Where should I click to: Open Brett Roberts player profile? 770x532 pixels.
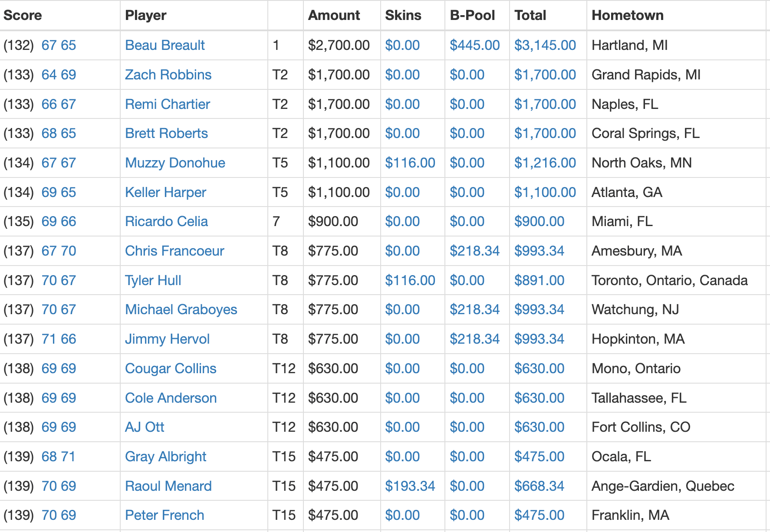point(166,133)
